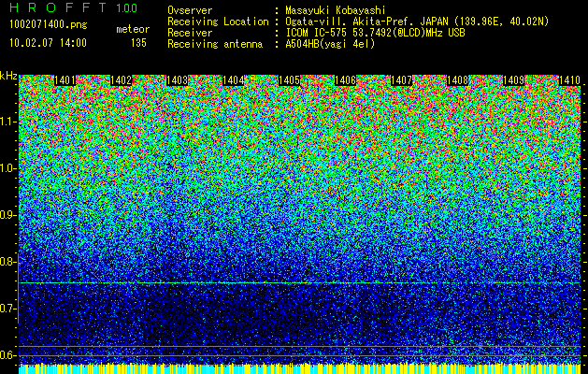Click the 1410 time marker
Screen dimensions: 588x374
click(x=569, y=80)
